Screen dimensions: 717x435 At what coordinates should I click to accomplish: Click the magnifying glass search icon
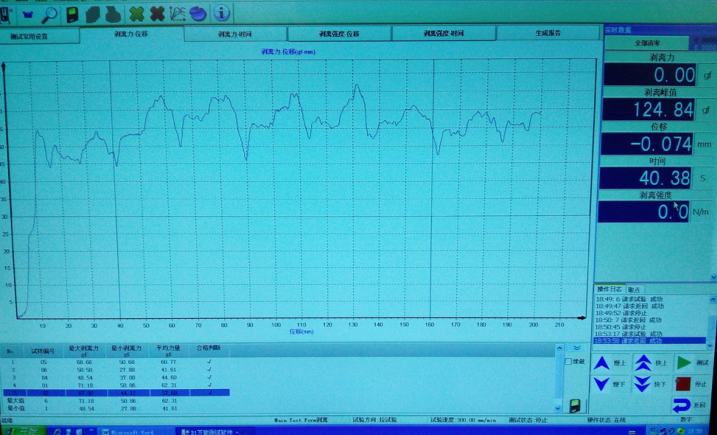[49, 14]
